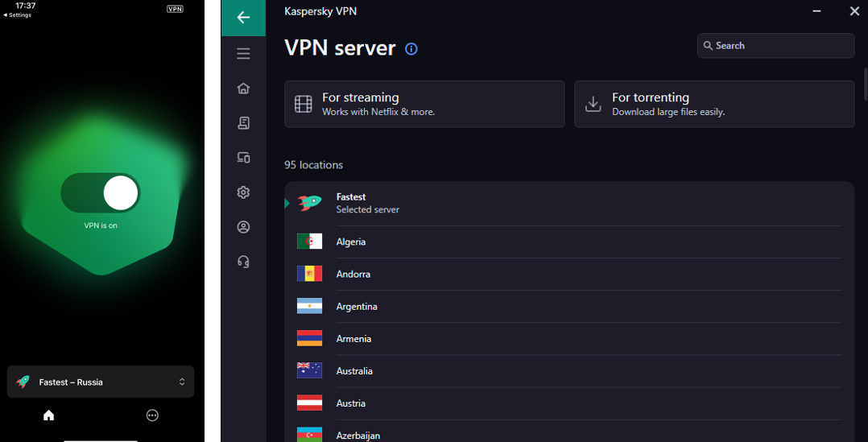Click the back arrow in sidebar
Image resolution: width=868 pixels, height=442 pixels.
pos(243,18)
